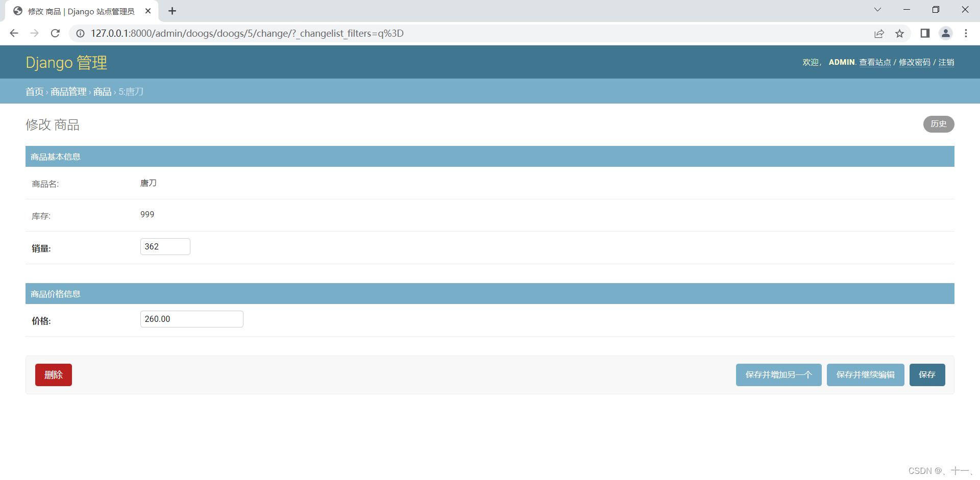980x480 pixels.
Task: Click the 999 stock value
Action: coord(148,215)
